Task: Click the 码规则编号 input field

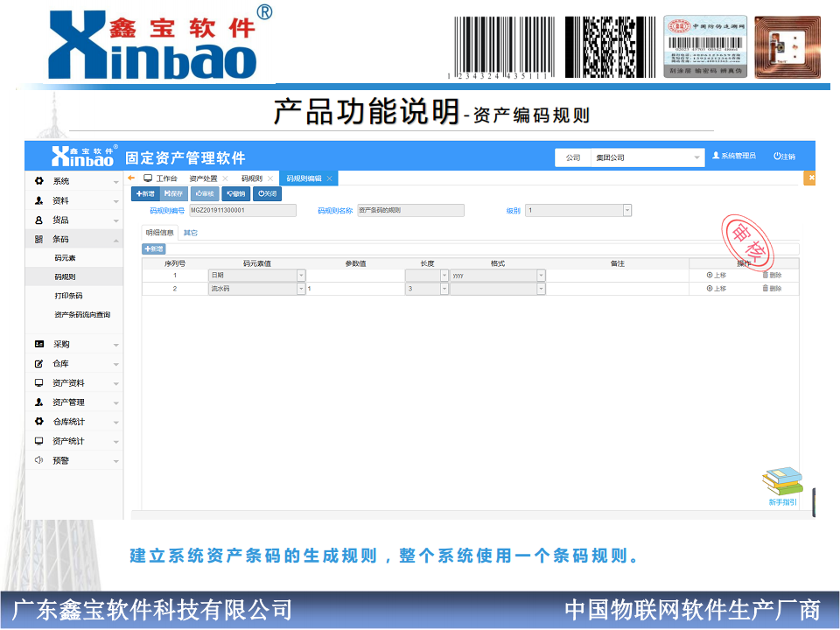Action: click(242, 211)
